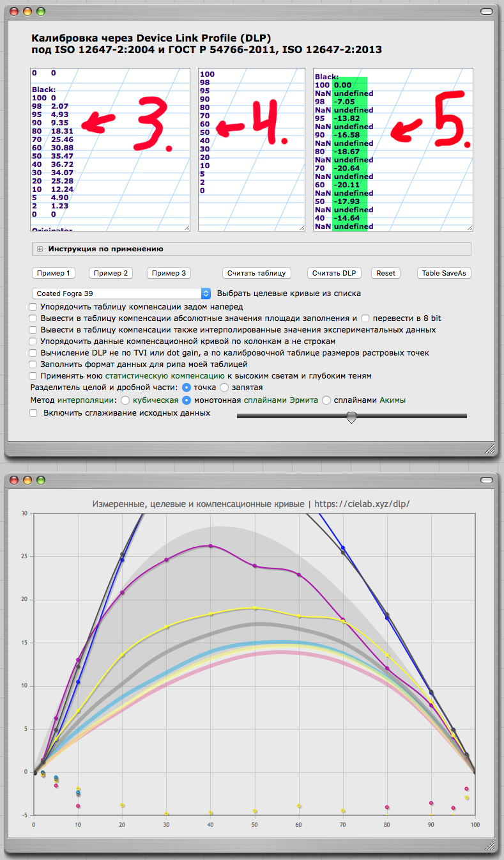The width and height of the screenshot is (504, 860).
Task: Enable "Включить сглаживание исходных данных" checkbox
Action: pyautogui.click(x=33, y=413)
